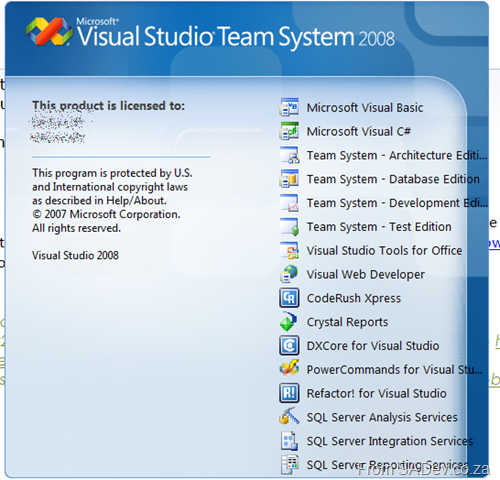Select the SQL Server Reporting Services icon
Image resolution: width=500 pixels, height=480 pixels.
tap(289, 464)
